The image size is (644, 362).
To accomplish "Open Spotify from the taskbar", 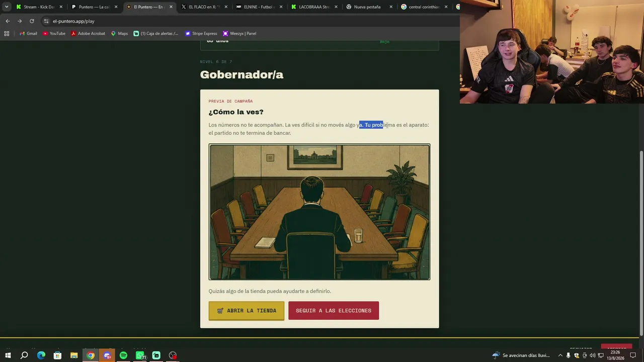I will pyautogui.click(x=123, y=355).
